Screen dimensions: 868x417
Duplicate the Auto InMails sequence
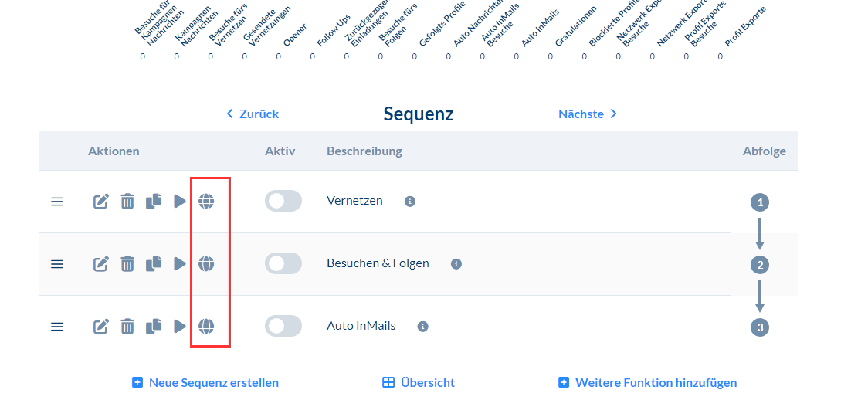point(154,326)
